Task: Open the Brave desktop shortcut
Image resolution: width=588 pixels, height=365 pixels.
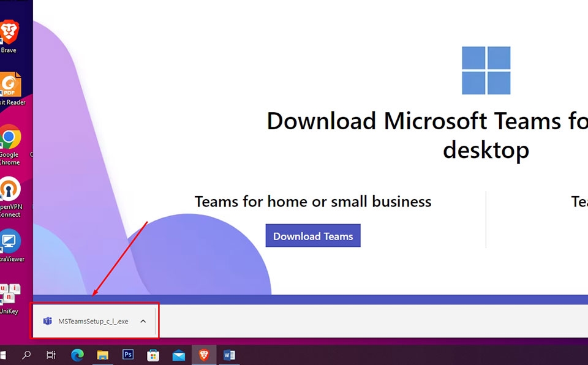Action: tap(9, 36)
